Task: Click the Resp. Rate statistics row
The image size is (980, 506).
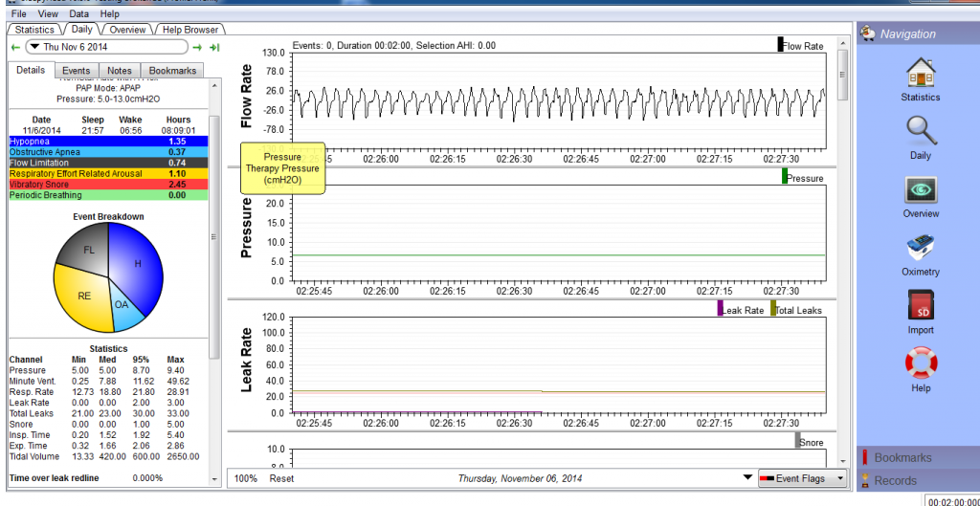Action: (x=106, y=391)
